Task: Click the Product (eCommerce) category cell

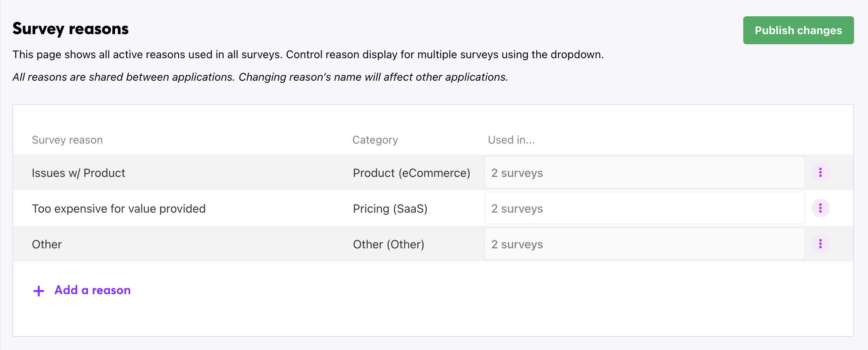Action: [411, 173]
